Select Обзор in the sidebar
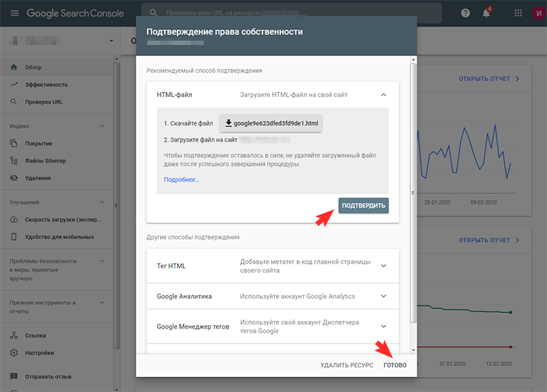Image resolution: width=547 pixels, height=392 pixels. (33, 67)
